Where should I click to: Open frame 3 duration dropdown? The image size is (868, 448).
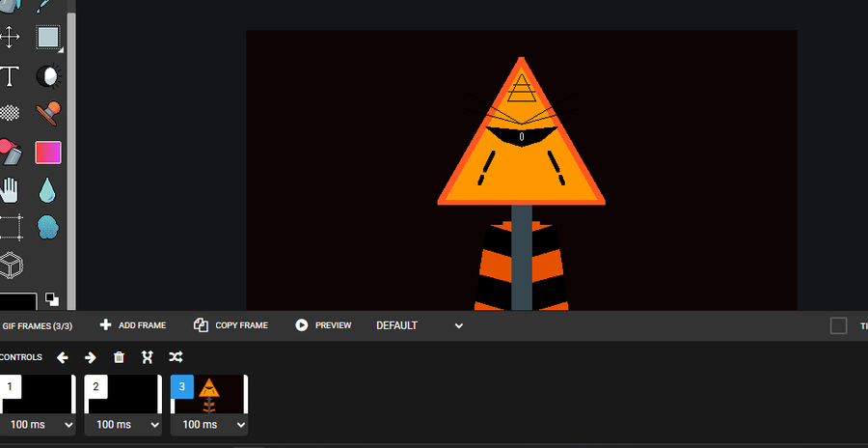pyautogui.click(x=209, y=425)
